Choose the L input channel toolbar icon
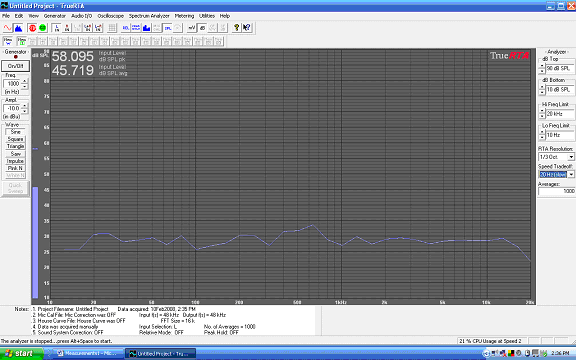576x360 pixels. (x=57, y=28)
